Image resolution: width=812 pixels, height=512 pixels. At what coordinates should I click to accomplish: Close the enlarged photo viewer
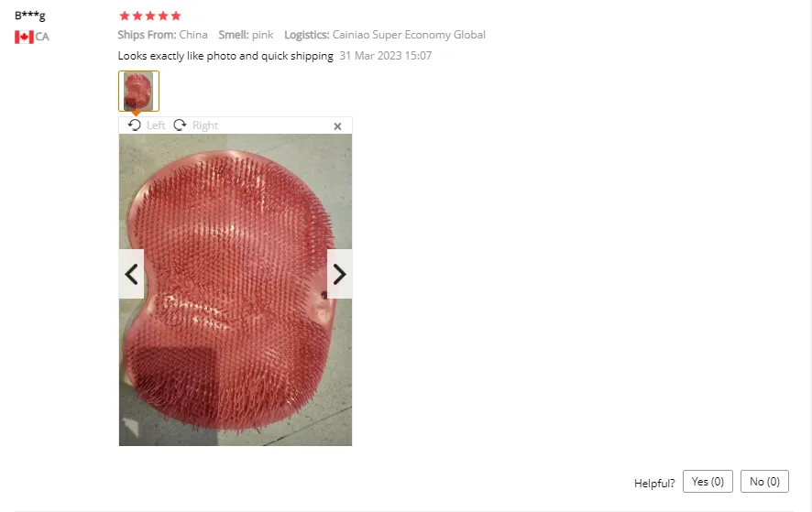point(337,126)
